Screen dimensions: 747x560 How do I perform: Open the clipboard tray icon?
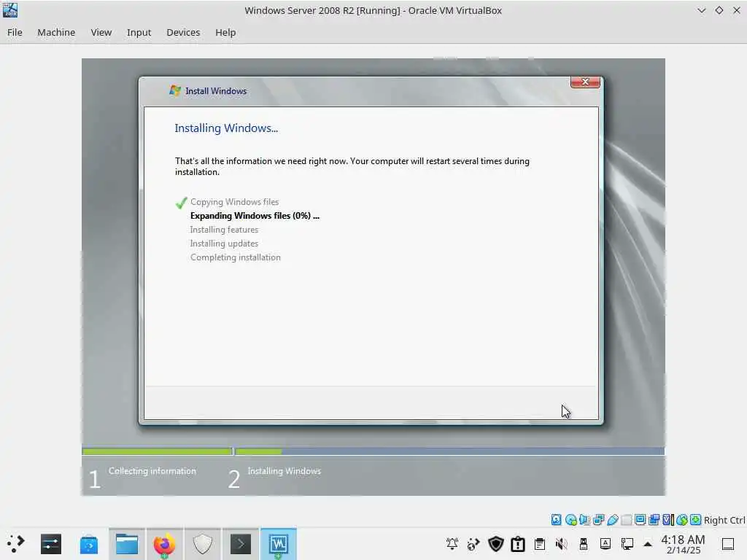pos(540,544)
